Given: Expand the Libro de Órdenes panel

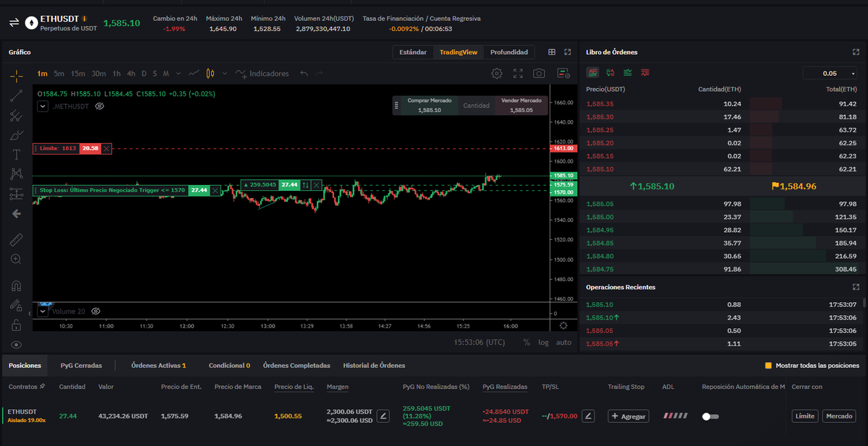Looking at the screenshot, I should coord(856,52).
